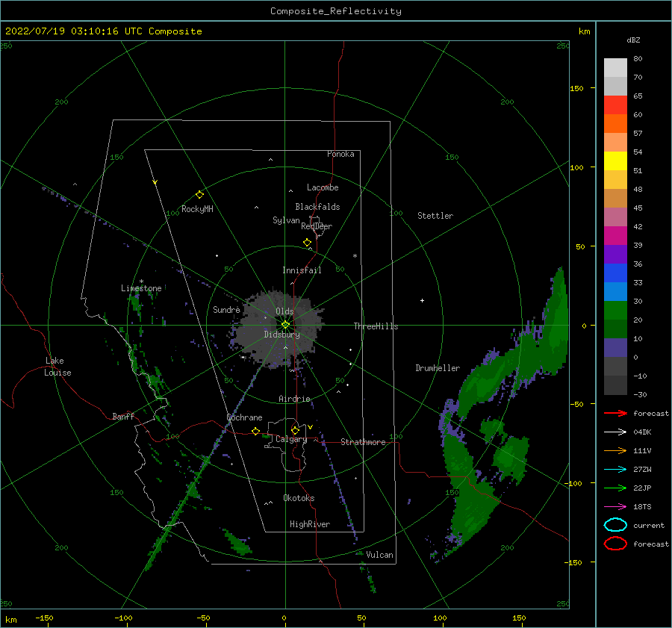Click the dBZ scale heading
Screen dimensions: 672x628
tap(633, 40)
